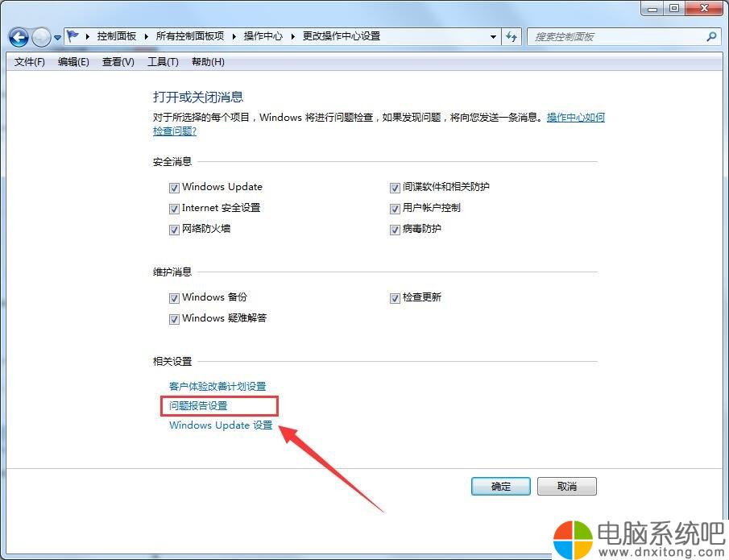Expand the chevron before 控制面板 breadcrumb
The height and width of the screenshot is (560, 729).
coord(88,36)
